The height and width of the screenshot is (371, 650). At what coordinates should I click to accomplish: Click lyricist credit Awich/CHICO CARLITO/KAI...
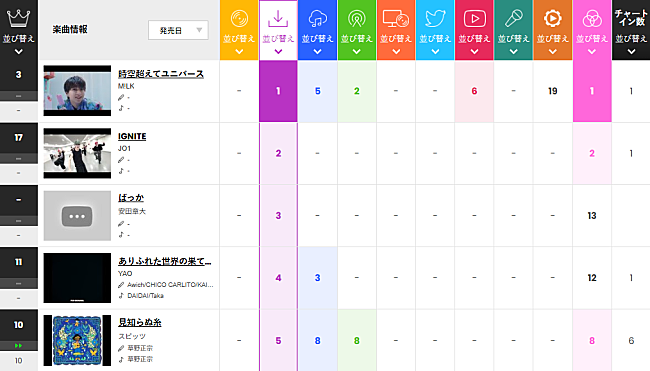point(170,285)
